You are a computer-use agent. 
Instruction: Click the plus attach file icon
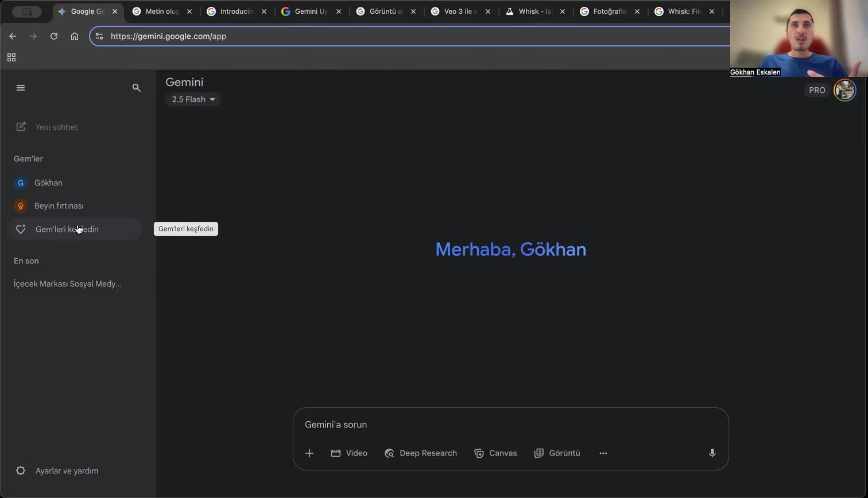[309, 453]
